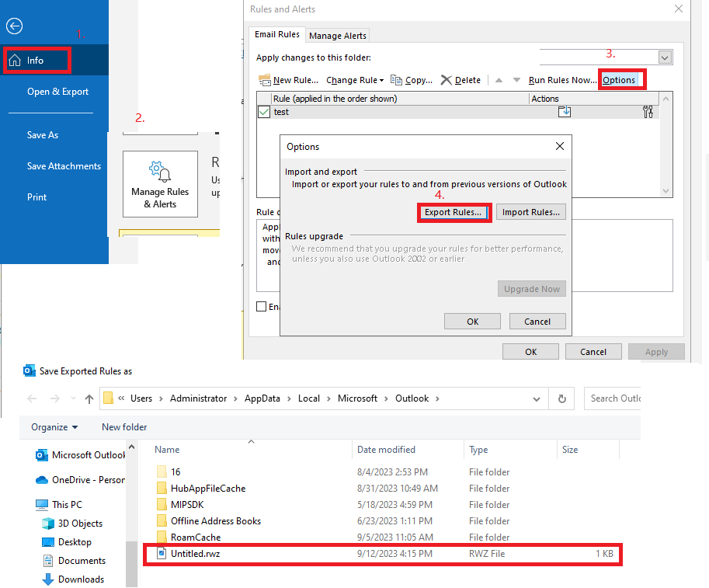Viewport: 709px width, 588px height.
Task: Move rule up with the up arrow
Action: [499, 80]
